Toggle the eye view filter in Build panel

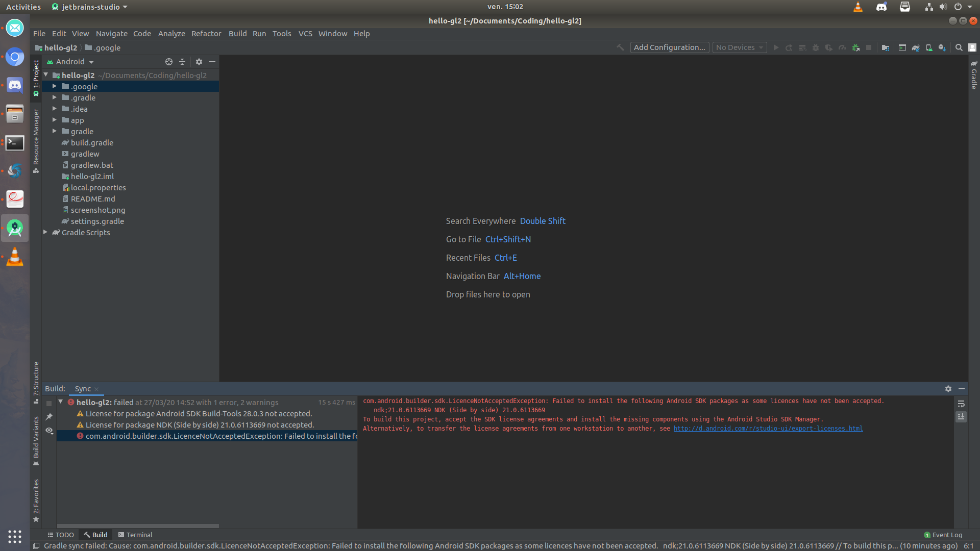click(x=49, y=431)
